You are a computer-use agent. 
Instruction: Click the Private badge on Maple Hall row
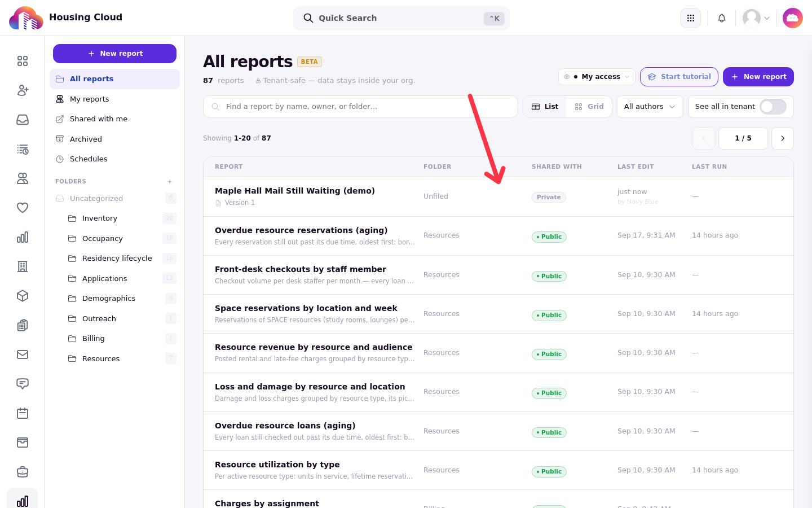(549, 198)
